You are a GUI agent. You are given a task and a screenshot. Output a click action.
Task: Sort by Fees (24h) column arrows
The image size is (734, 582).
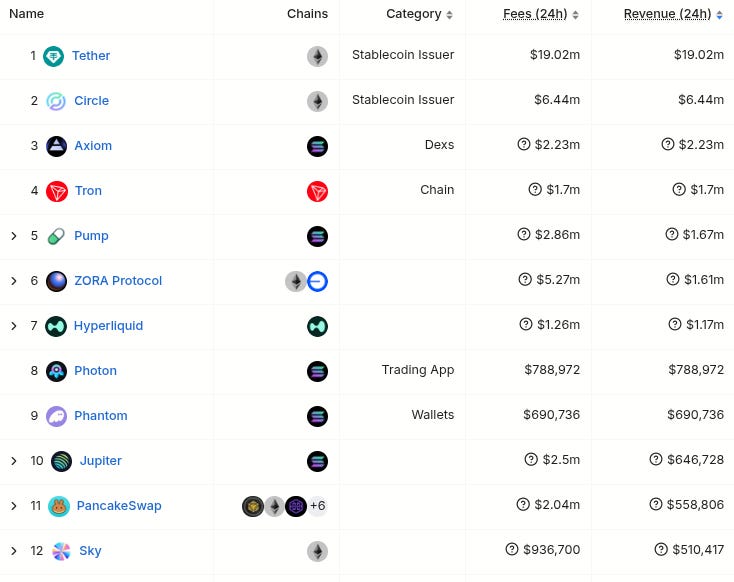point(575,15)
